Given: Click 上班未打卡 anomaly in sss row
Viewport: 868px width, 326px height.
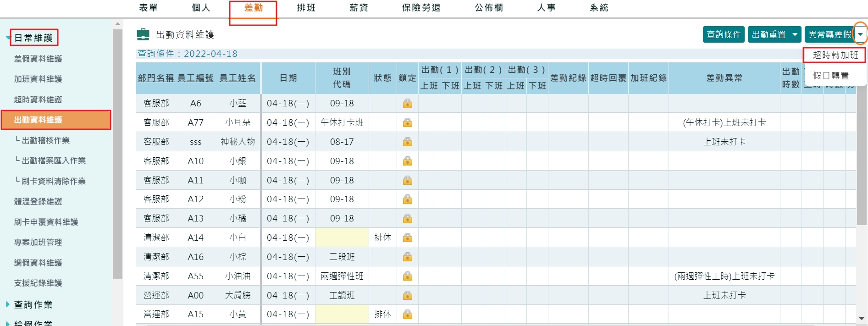Looking at the screenshot, I should 724,142.
